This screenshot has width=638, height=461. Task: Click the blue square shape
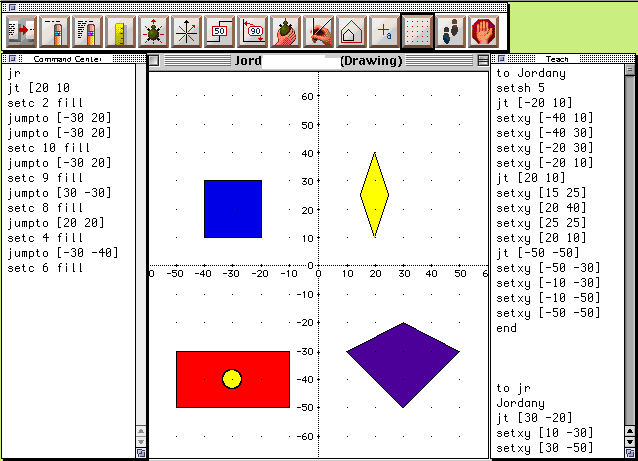point(233,209)
